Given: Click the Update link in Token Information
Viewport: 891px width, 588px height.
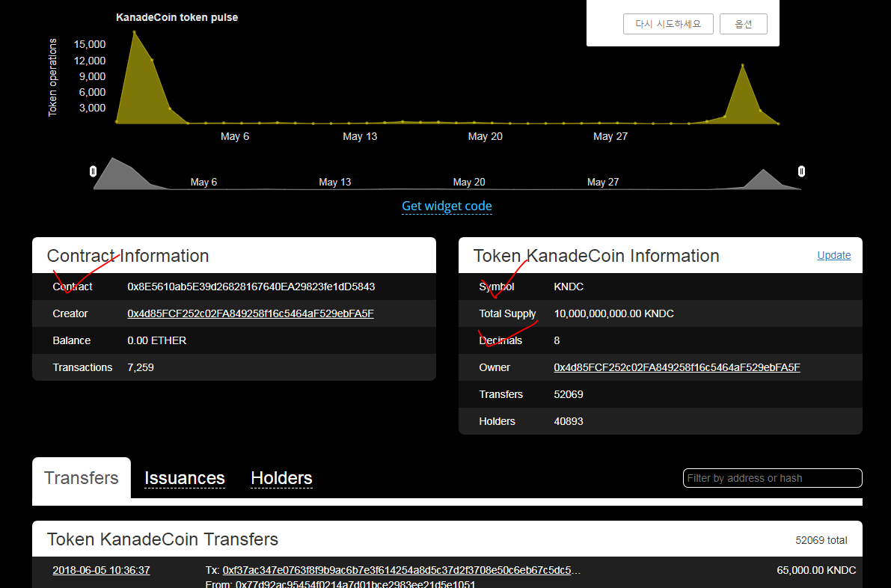Looking at the screenshot, I should pyautogui.click(x=833, y=255).
